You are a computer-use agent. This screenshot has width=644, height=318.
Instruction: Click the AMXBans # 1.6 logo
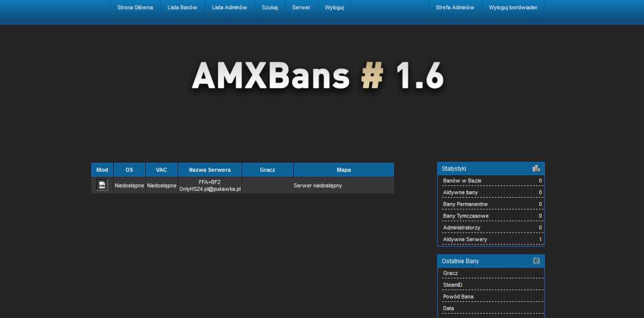click(318, 75)
